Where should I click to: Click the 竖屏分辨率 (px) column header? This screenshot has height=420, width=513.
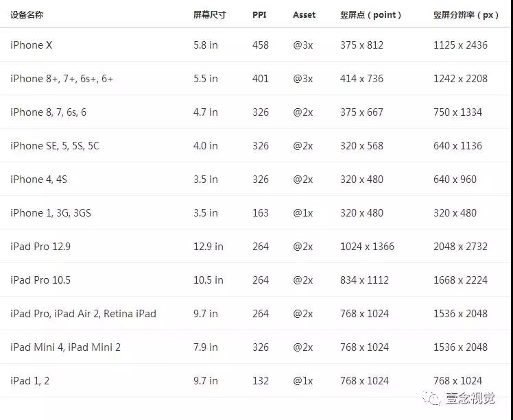[466, 14]
